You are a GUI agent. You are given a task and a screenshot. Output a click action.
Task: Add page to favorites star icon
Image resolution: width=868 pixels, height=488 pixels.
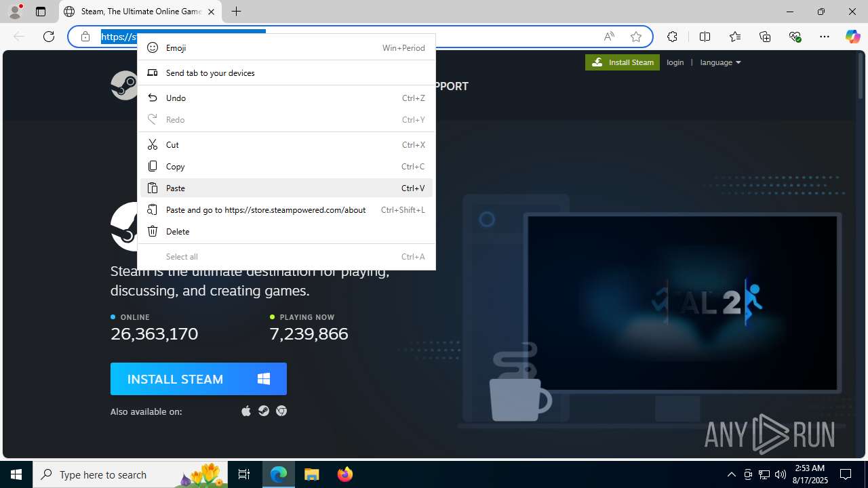tap(636, 37)
